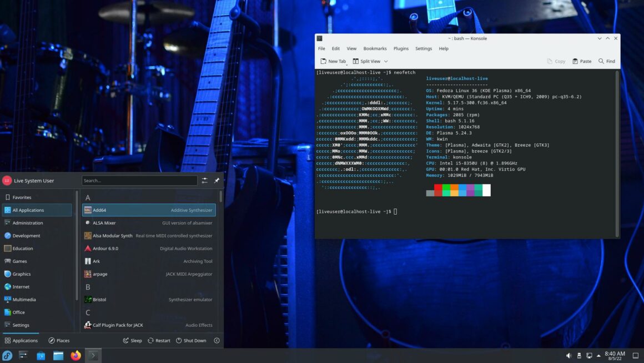Select the Multimedia category
Image resolution: width=644 pixels, height=363 pixels.
click(x=24, y=299)
